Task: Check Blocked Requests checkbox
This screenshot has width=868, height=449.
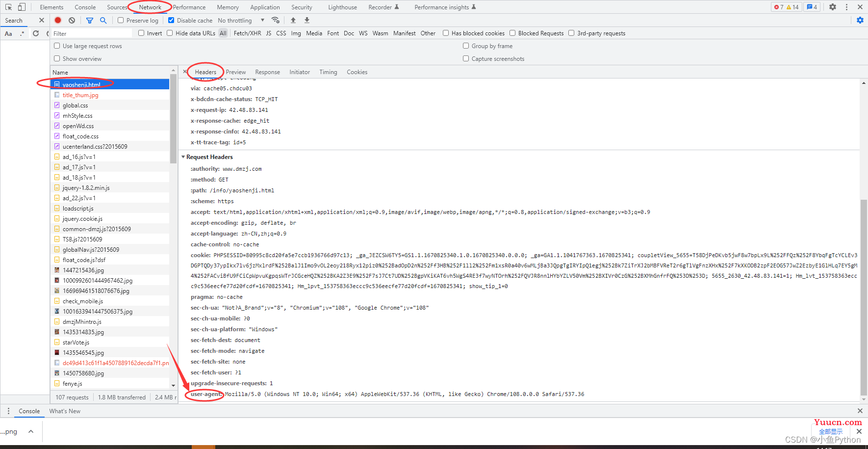Action: click(512, 33)
